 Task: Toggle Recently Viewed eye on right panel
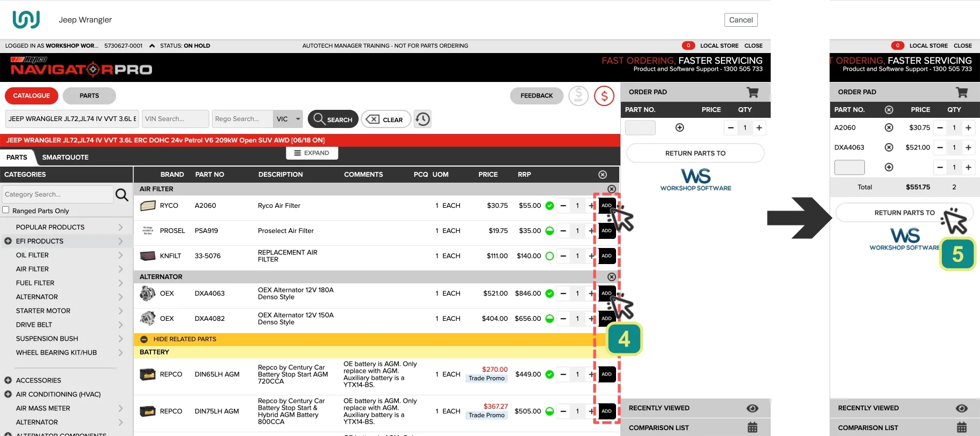pos(962,408)
